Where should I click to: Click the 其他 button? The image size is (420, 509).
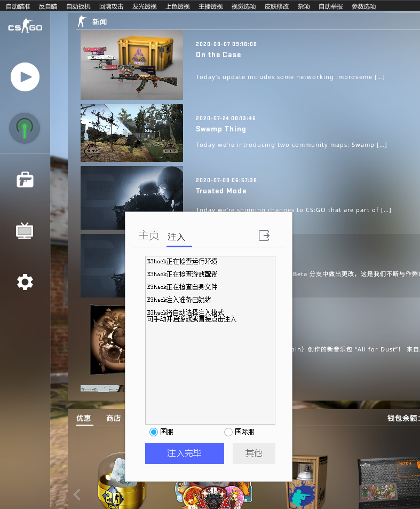[253, 453]
